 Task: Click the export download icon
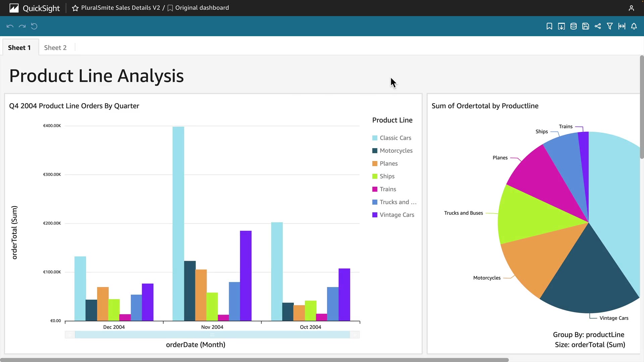[561, 26]
